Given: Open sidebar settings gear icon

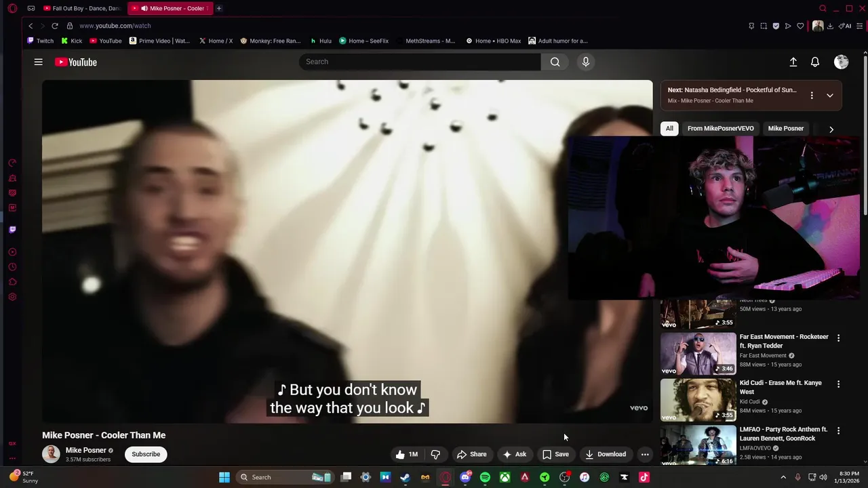Looking at the screenshot, I should coord(12,297).
